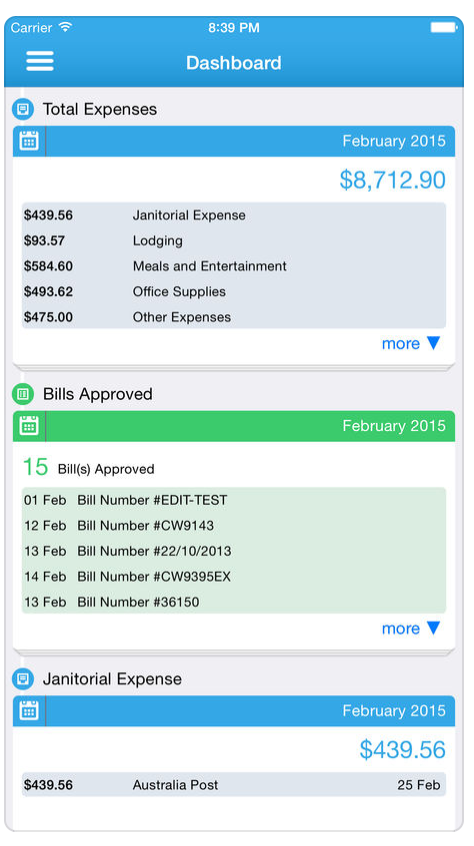Click the blue Total Expenses section icon

click(23, 110)
